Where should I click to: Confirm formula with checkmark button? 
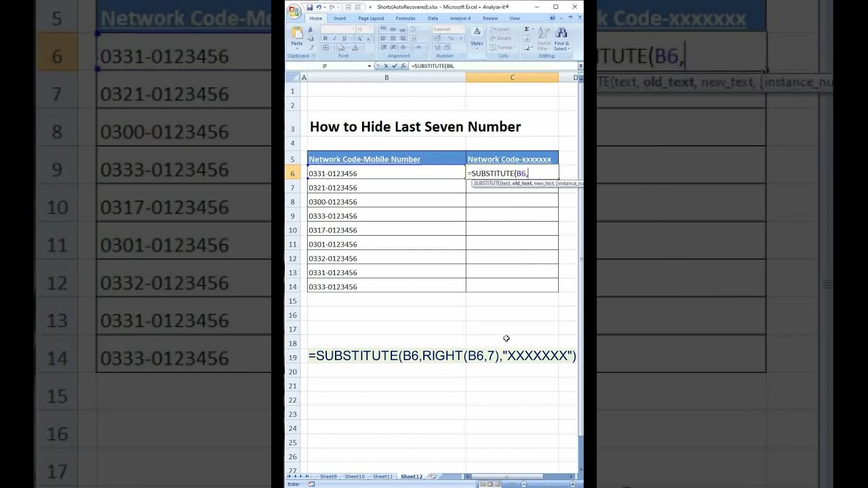point(395,66)
